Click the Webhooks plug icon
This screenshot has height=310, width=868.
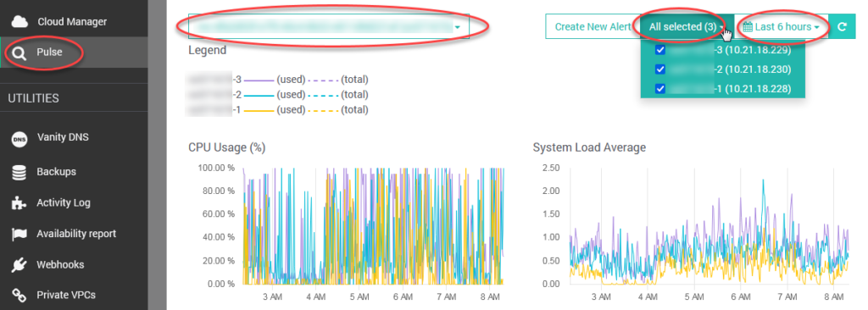pos(19,266)
